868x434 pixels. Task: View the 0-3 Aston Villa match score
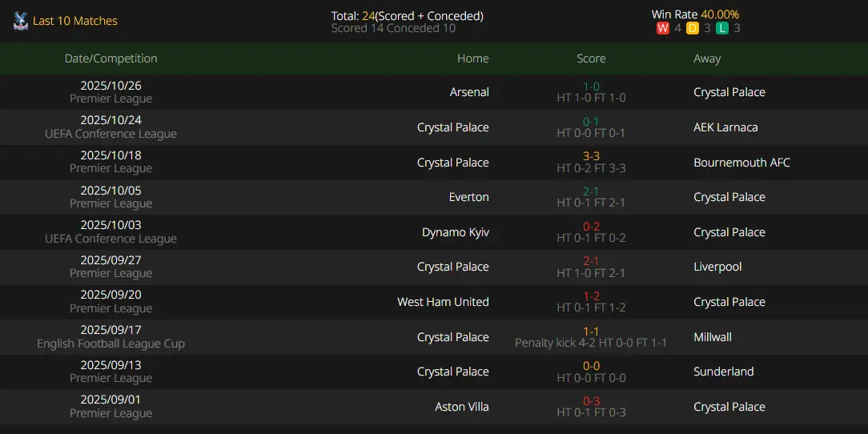pyautogui.click(x=591, y=400)
